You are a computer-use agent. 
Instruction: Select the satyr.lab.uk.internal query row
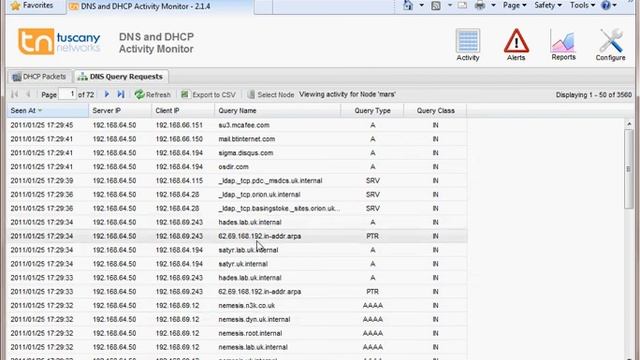click(x=237, y=250)
